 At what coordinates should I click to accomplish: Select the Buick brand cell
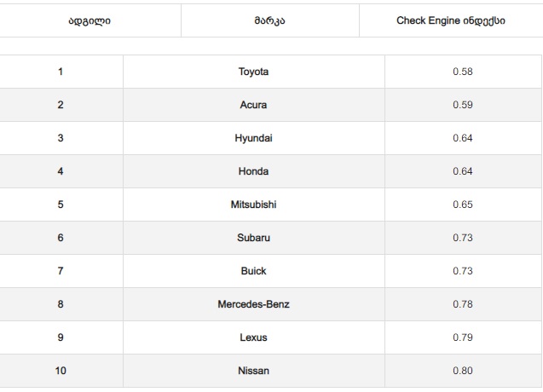point(253,271)
